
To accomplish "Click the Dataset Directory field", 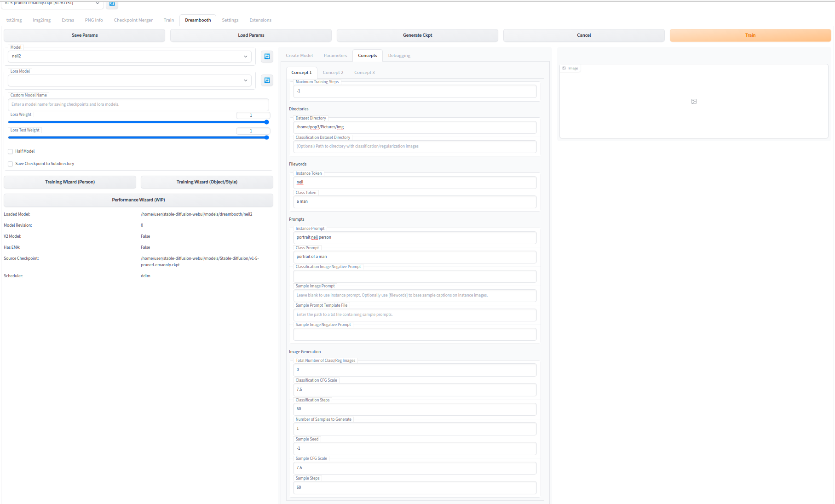I will point(415,127).
